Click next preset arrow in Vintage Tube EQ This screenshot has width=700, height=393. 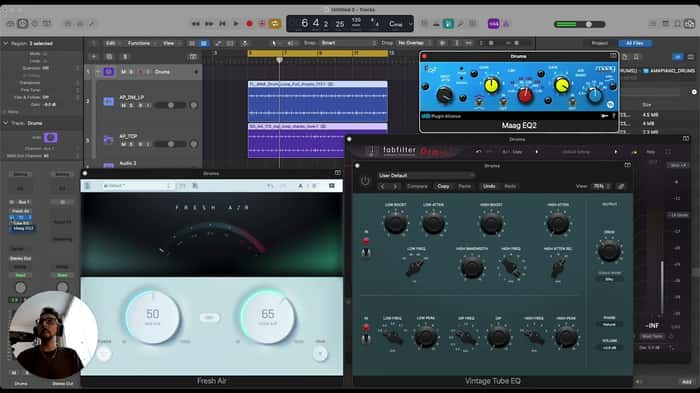pos(395,186)
